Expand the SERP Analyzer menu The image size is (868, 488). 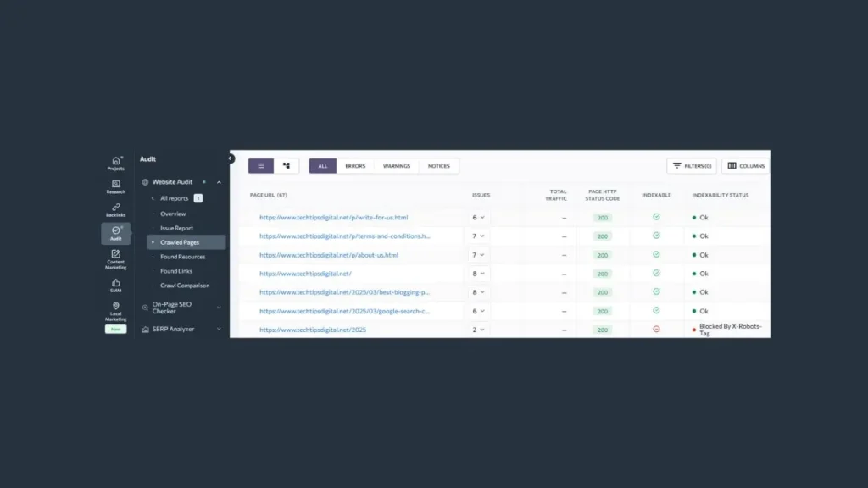coord(219,330)
